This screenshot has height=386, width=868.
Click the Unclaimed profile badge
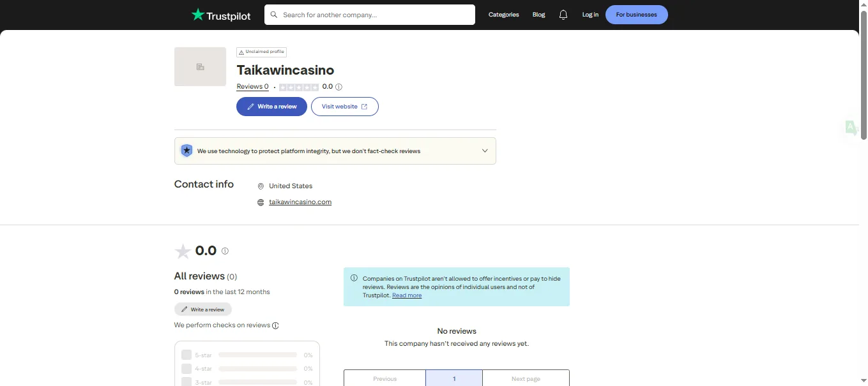(261, 52)
